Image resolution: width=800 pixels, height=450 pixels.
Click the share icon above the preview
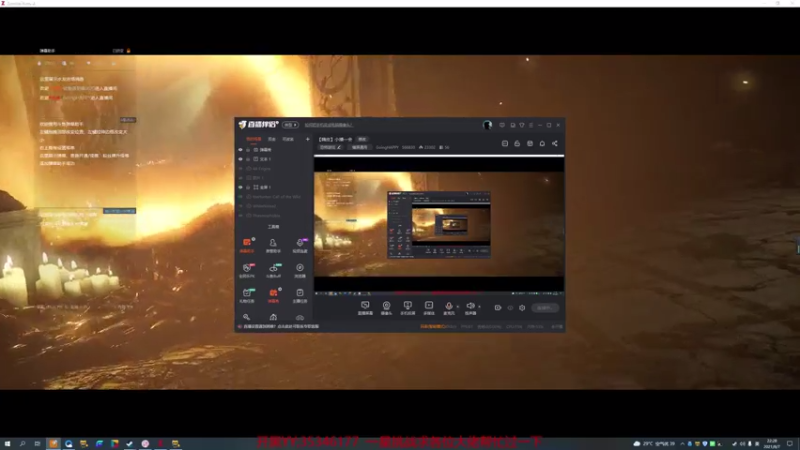pyautogui.click(x=555, y=143)
